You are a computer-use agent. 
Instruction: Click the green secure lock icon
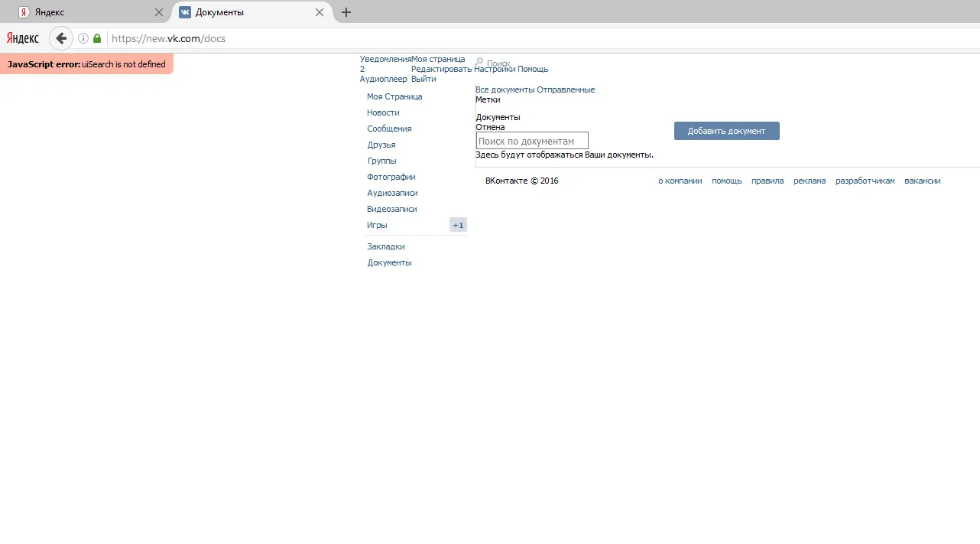click(x=97, y=38)
